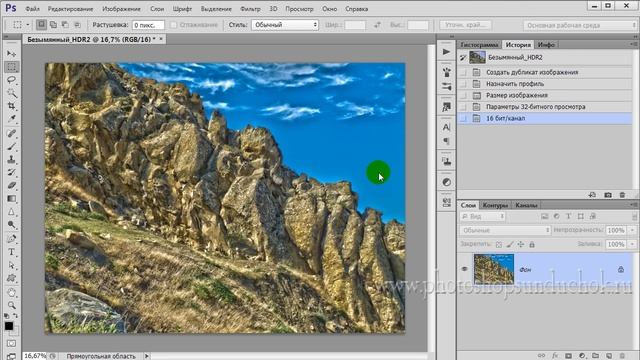Viewport: 640px width, 360px height.
Task: Open the Paragraph panel icon
Action: pyautogui.click(x=446, y=141)
